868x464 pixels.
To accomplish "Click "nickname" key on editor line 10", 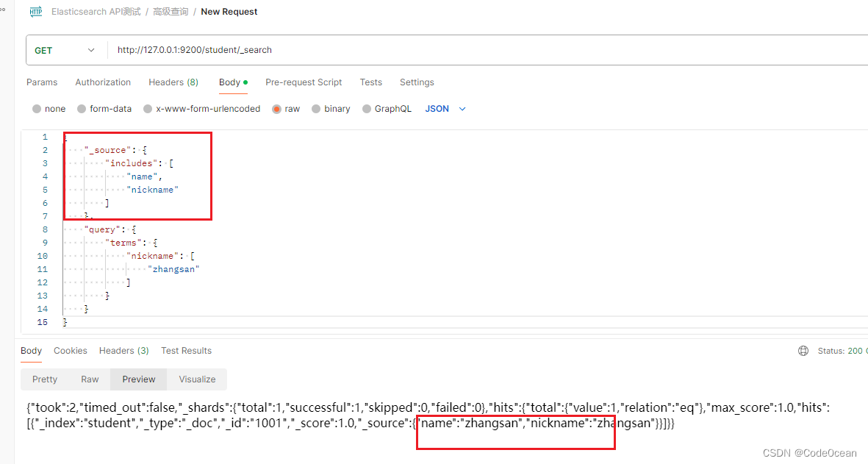I will [152, 256].
